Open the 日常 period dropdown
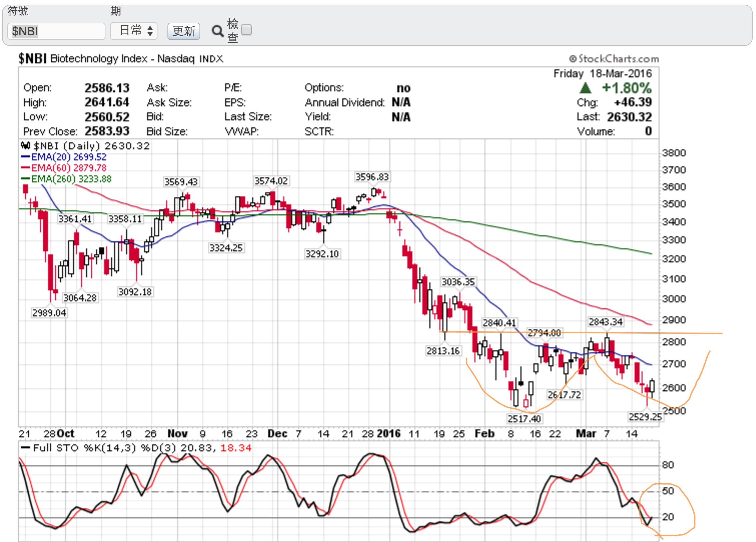The height and width of the screenshot is (542, 756). click(x=134, y=31)
